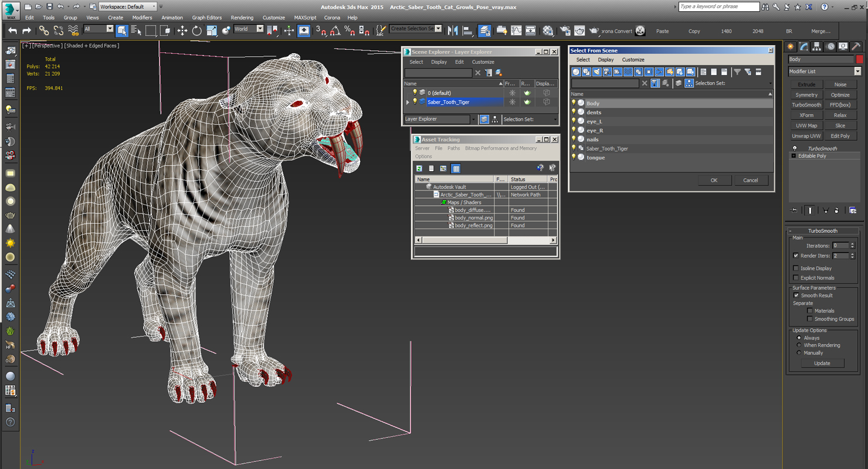The width and height of the screenshot is (868, 469).
Task: Open the Hierarchy command panel tab
Action: [817, 46]
